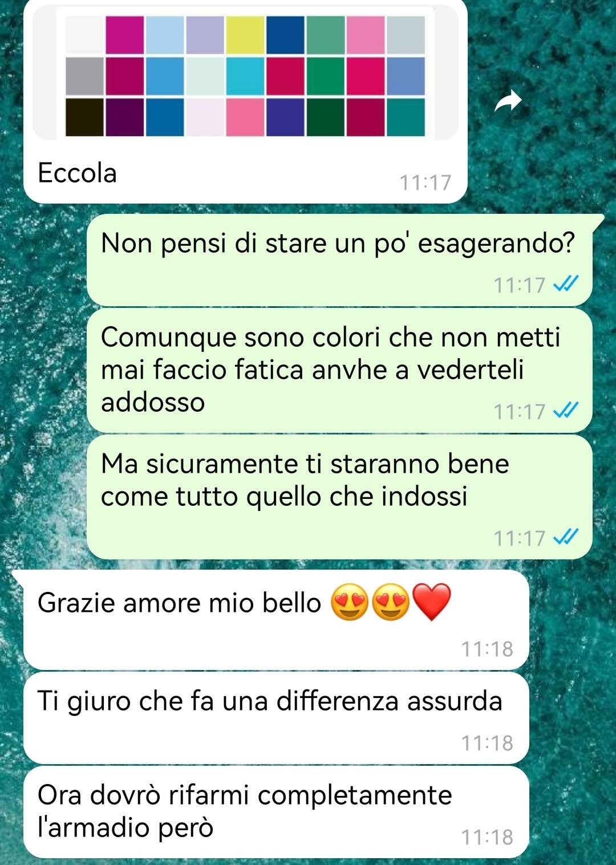Tap read ticks on 'Ma sicuramente' message
Image resolution: width=616 pixels, height=865 pixels.
[566, 537]
